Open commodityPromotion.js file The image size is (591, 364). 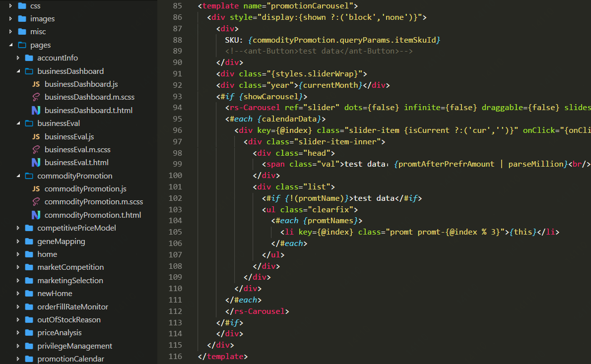pyautogui.click(x=85, y=189)
